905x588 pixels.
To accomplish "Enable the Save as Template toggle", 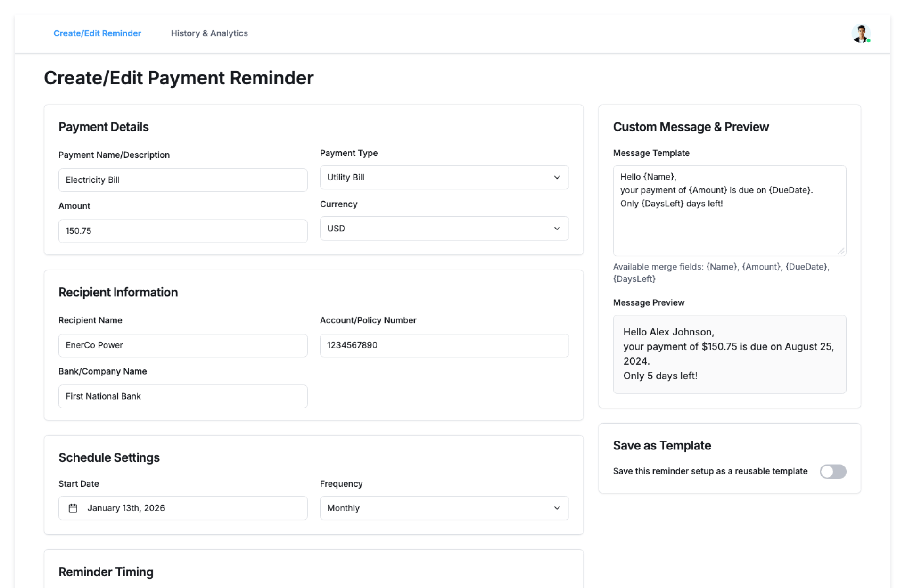I will [832, 471].
